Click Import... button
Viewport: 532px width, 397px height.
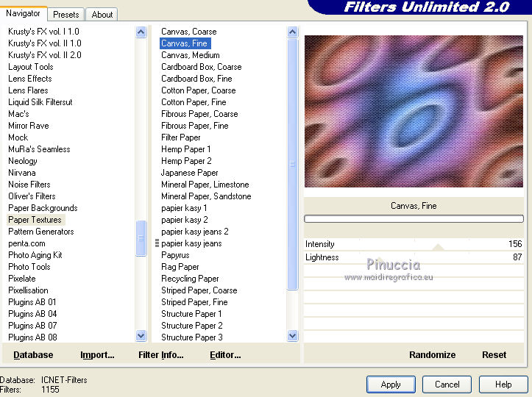tap(97, 355)
